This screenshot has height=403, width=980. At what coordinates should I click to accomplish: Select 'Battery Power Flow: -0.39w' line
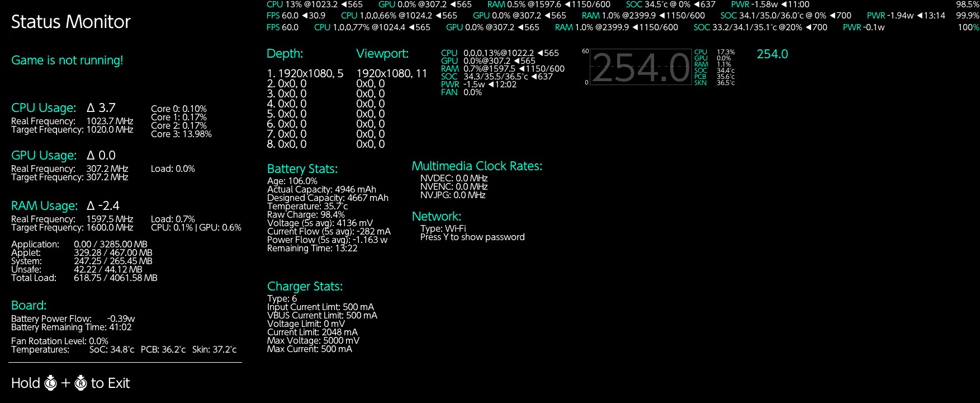(73, 318)
